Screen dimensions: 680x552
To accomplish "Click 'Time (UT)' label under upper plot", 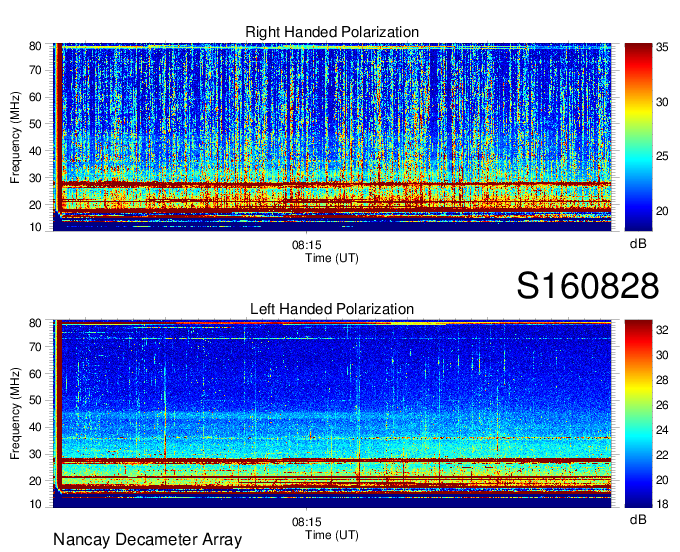I will tap(332, 258).
